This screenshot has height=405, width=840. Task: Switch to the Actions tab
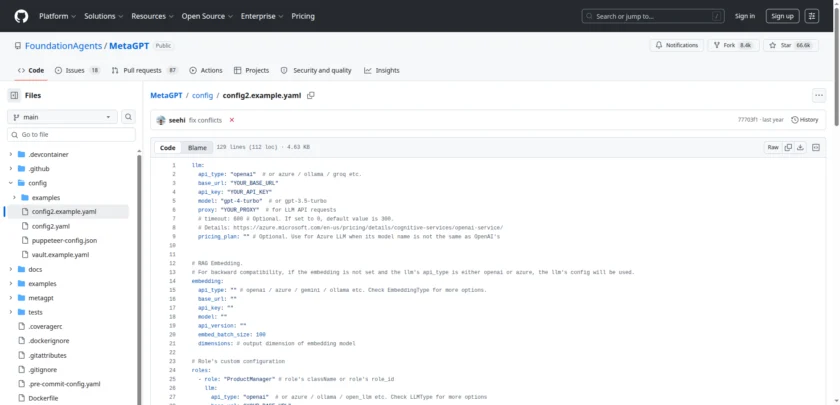(206, 70)
